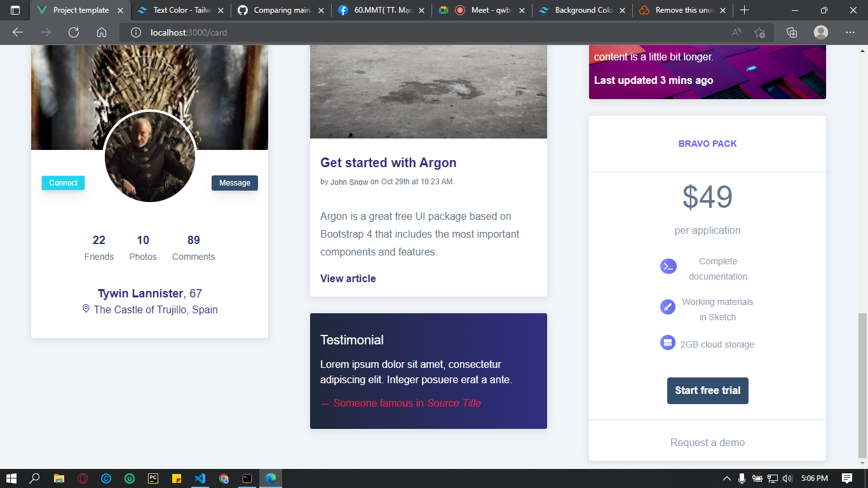This screenshot has width=868, height=488.
Task: Launch Opera from the taskbar
Action: pos(83,478)
